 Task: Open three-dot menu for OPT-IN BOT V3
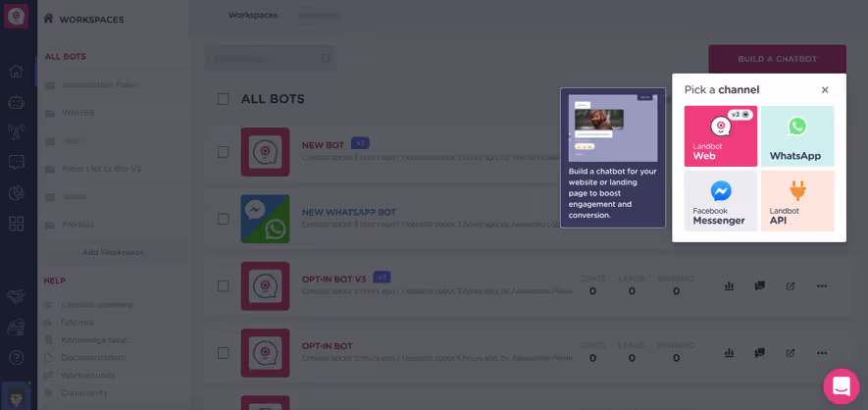(x=822, y=286)
